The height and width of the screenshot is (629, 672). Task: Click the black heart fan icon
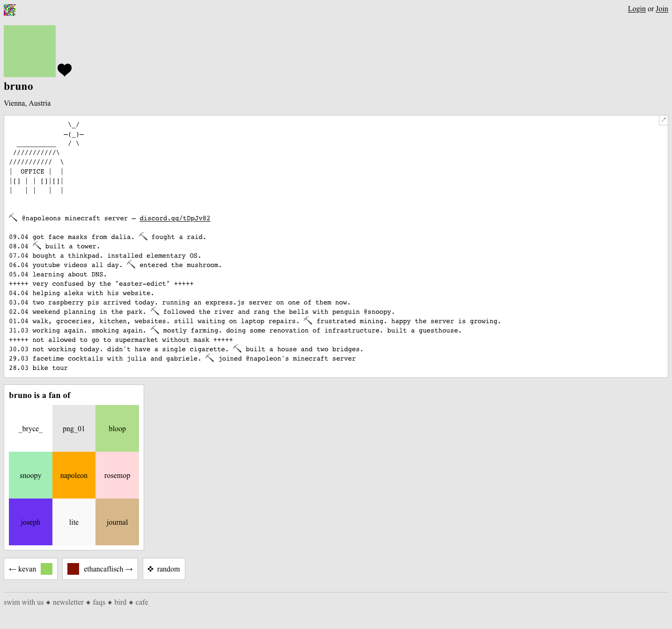[x=65, y=70]
